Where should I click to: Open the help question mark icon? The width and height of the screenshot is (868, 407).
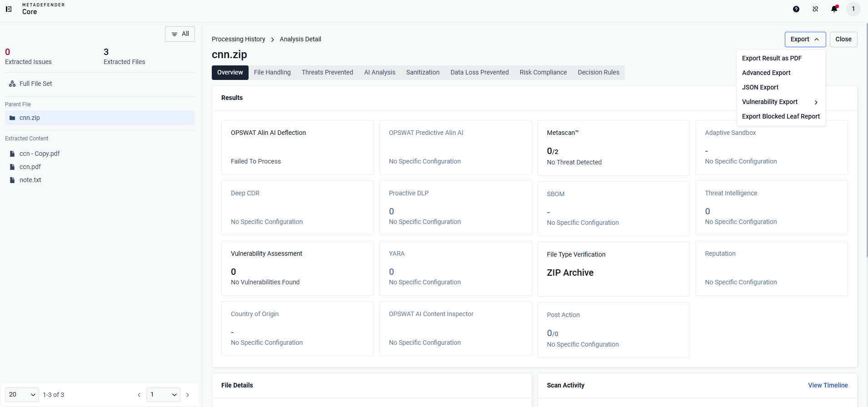pyautogui.click(x=796, y=9)
